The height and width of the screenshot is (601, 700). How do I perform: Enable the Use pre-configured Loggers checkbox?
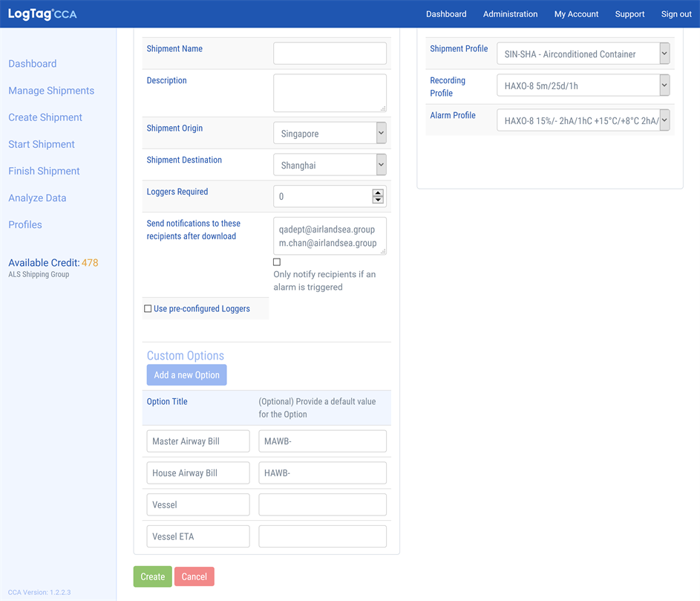tap(148, 308)
